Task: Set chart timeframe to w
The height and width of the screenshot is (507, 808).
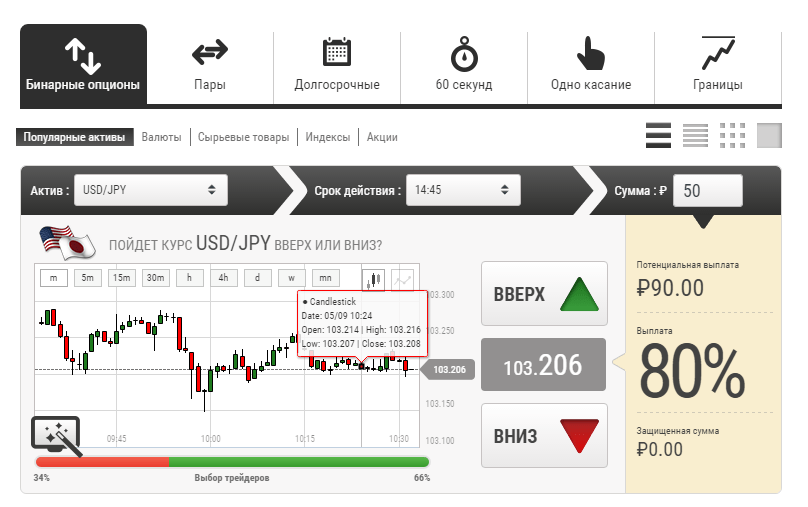Action: (292, 278)
